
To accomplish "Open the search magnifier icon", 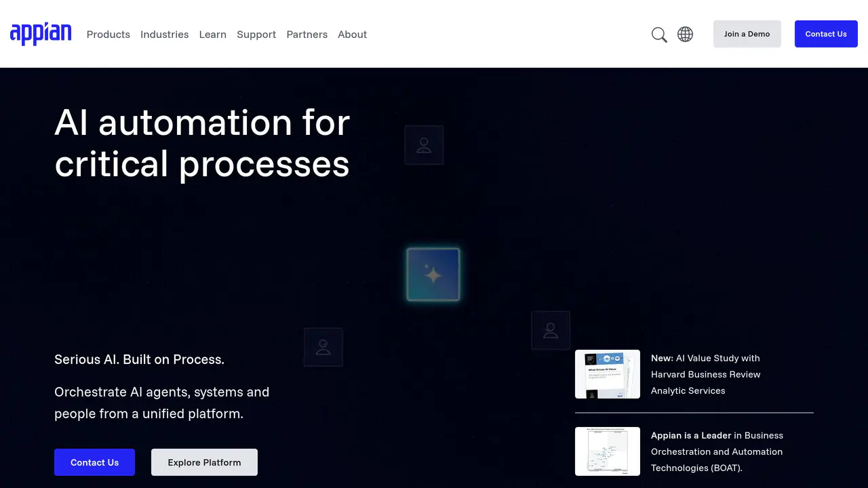I will [659, 35].
